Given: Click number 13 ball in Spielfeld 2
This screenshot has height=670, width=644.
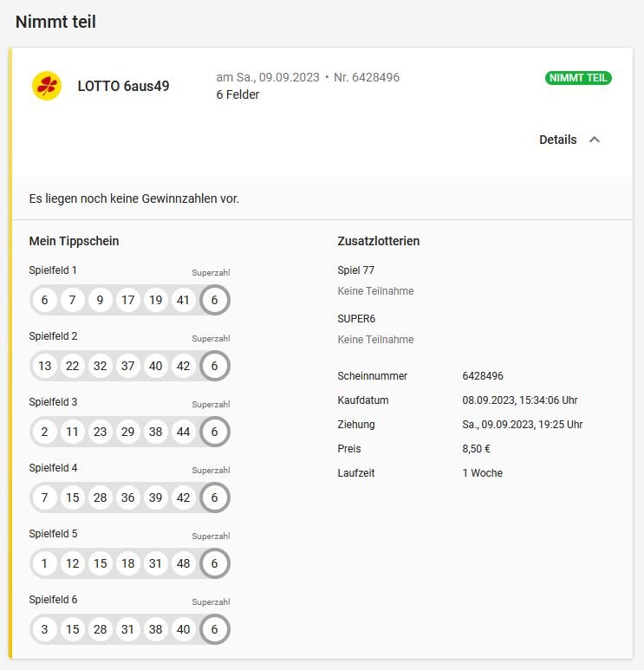Looking at the screenshot, I should coord(44,366).
